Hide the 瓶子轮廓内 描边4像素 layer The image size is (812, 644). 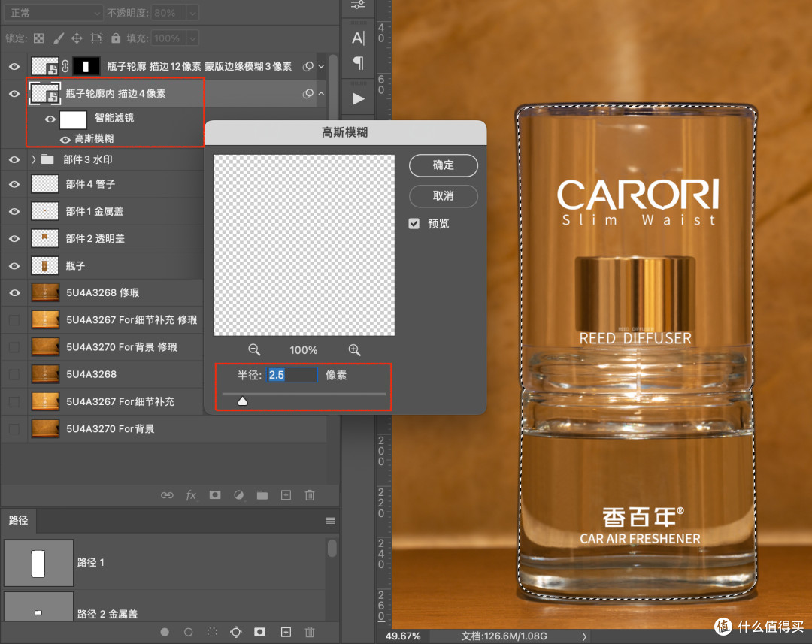pyautogui.click(x=14, y=94)
